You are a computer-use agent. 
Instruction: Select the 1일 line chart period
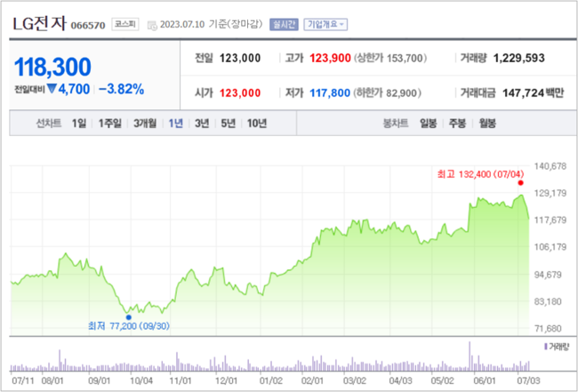79,124
